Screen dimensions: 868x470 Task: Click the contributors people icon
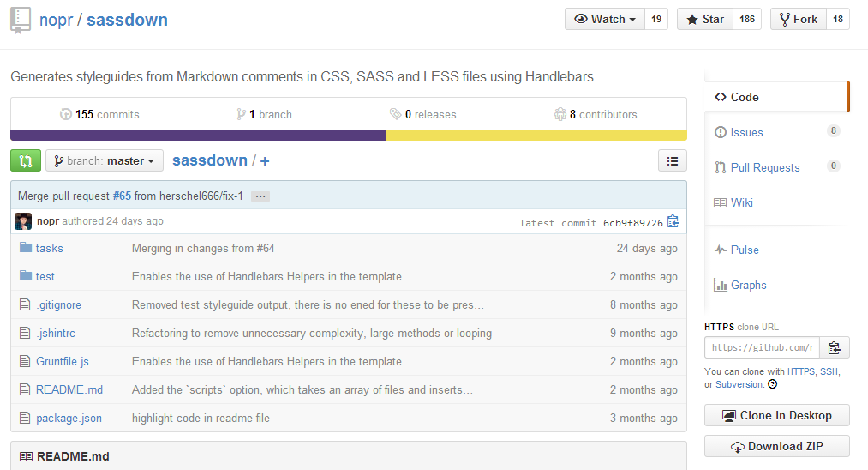coord(560,114)
